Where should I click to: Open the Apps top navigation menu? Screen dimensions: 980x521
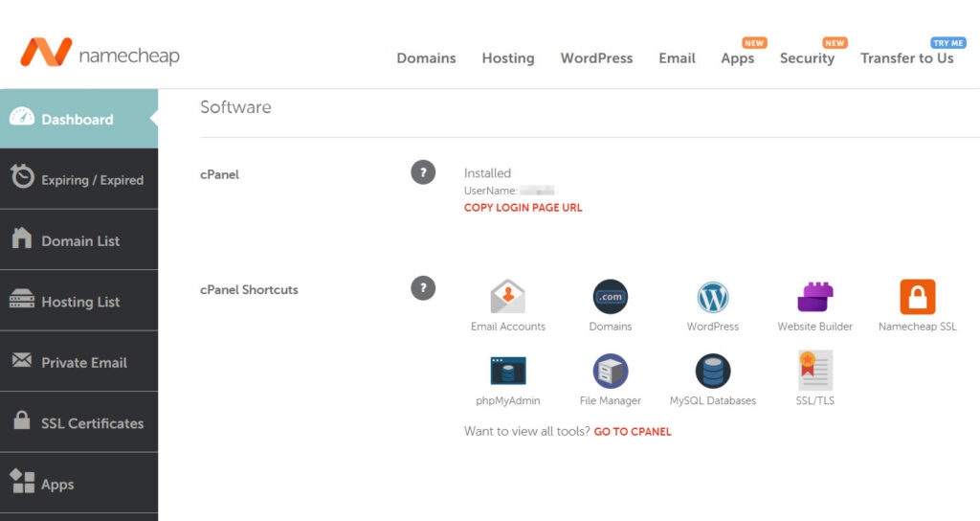738,58
